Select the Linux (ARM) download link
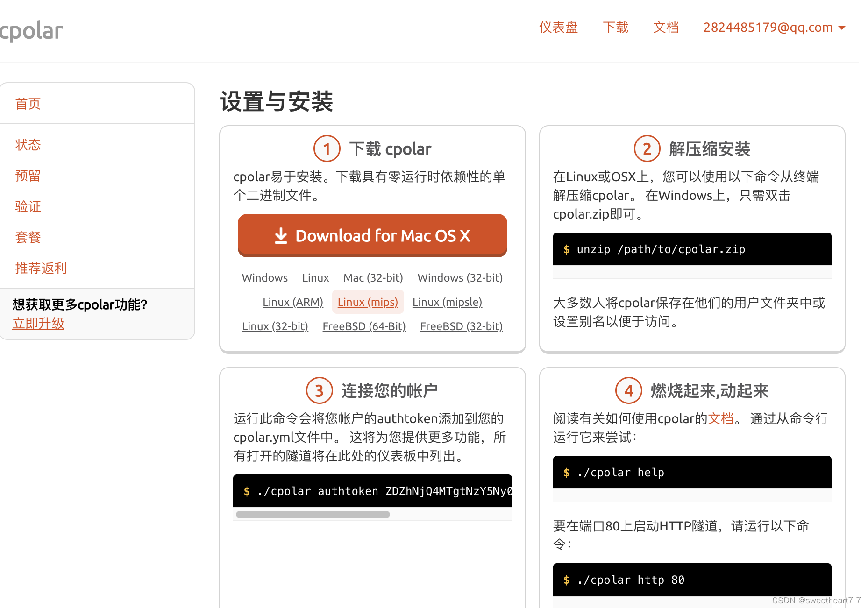Viewport: 868px width, 608px height. 293,302
